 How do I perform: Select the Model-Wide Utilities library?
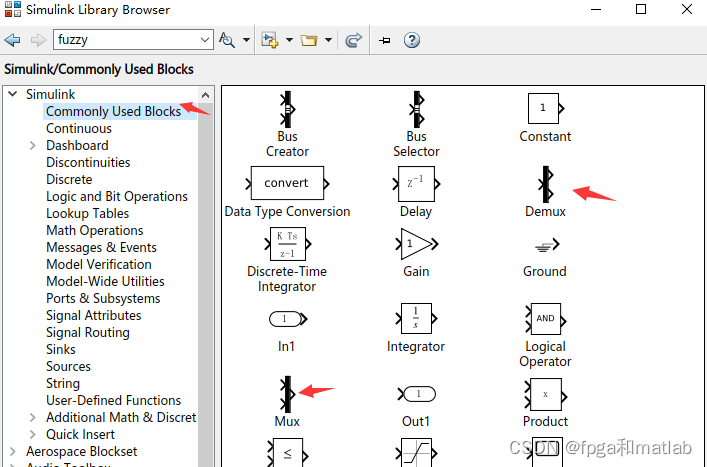(105, 281)
